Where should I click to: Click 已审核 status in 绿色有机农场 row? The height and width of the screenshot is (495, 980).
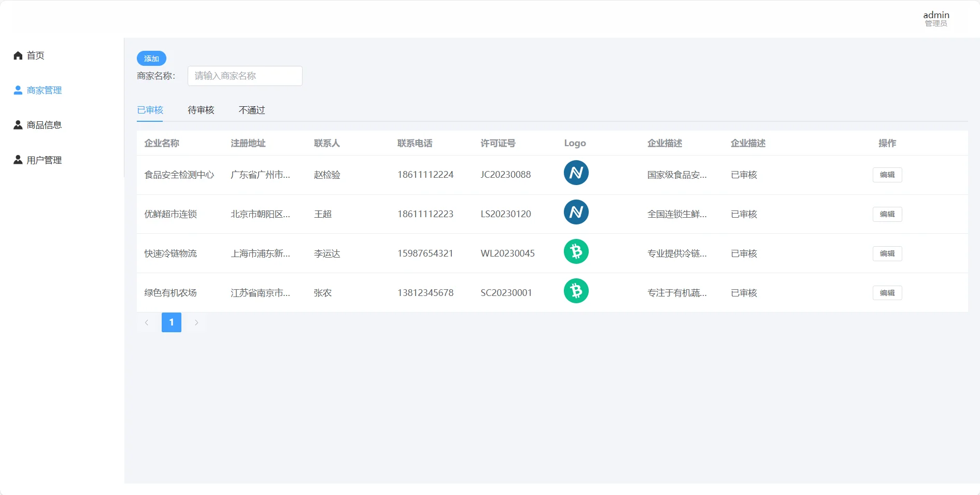[x=744, y=293]
